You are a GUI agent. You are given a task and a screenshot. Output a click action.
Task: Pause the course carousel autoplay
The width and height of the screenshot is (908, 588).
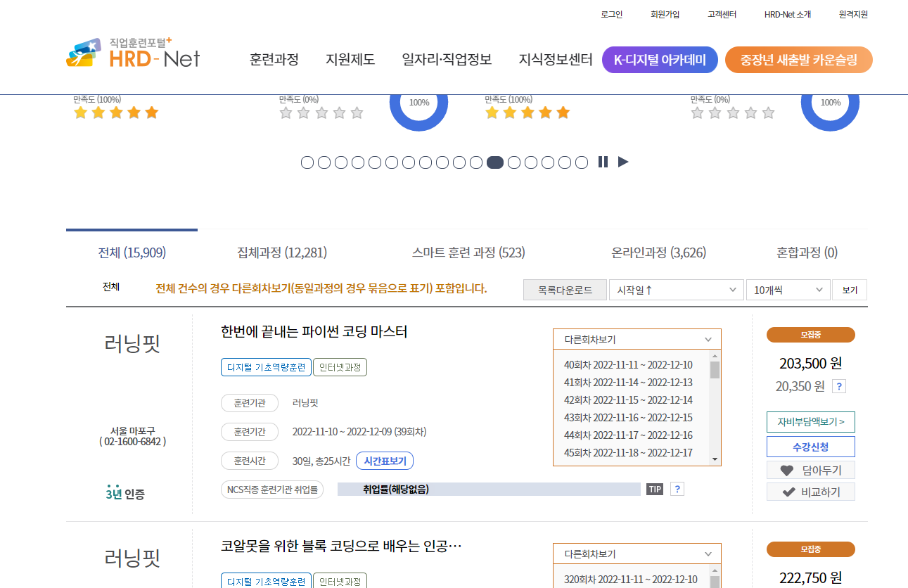tap(603, 162)
